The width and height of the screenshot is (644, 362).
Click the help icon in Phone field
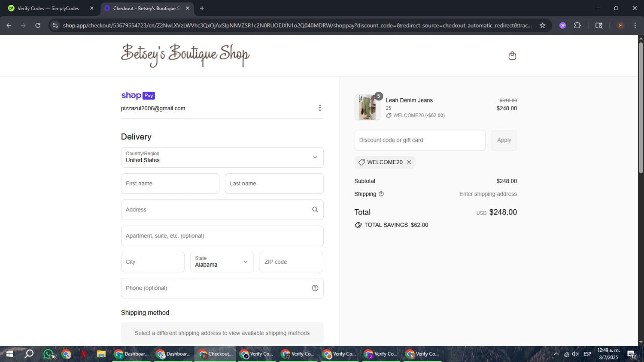pyautogui.click(x=315, y=288)
